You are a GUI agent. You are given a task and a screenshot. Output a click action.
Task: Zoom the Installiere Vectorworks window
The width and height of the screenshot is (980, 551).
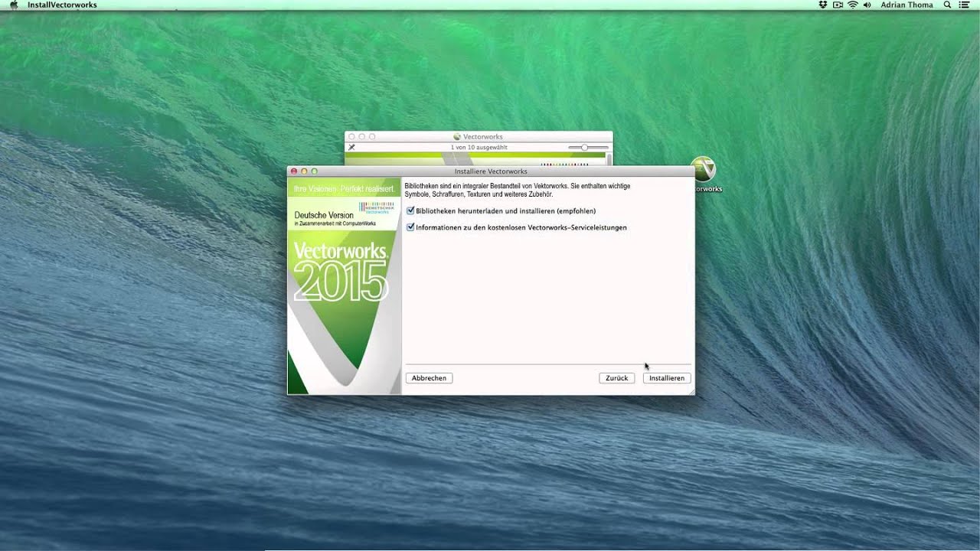click(314, 171)
